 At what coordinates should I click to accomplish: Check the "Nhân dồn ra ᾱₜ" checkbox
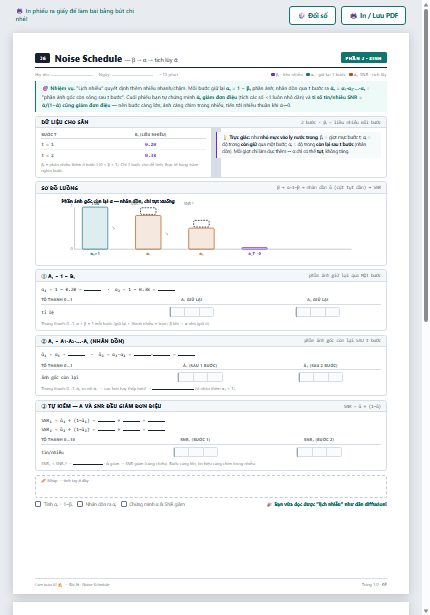[80, 504]
